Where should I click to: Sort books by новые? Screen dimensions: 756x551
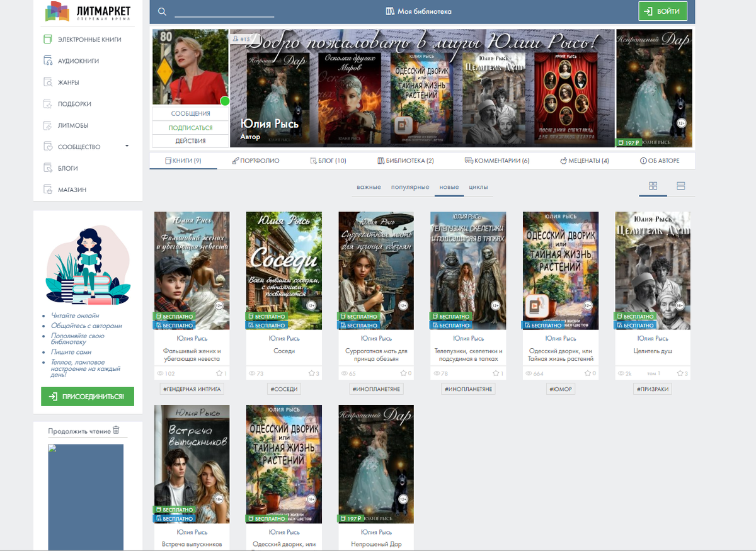[x=449, y=187]
